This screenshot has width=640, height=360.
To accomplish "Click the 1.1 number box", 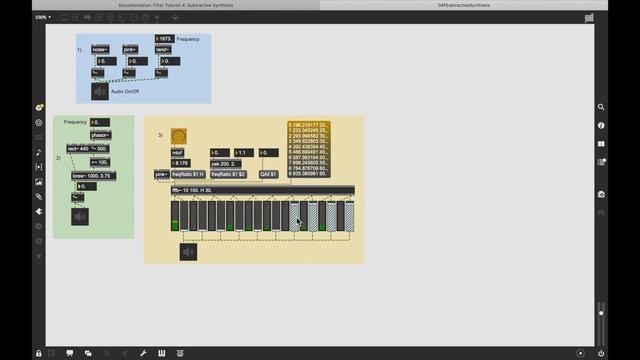I will 244,153.
